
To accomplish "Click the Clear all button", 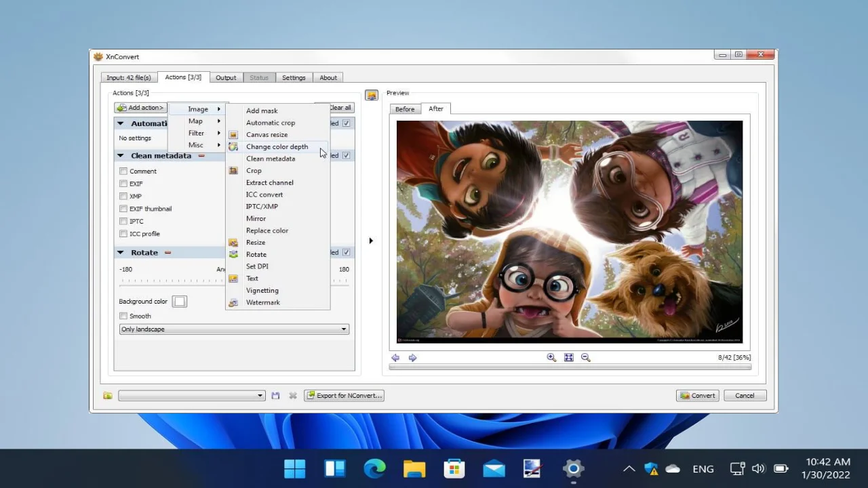I will pyautogui.click(x=340, y=108).
